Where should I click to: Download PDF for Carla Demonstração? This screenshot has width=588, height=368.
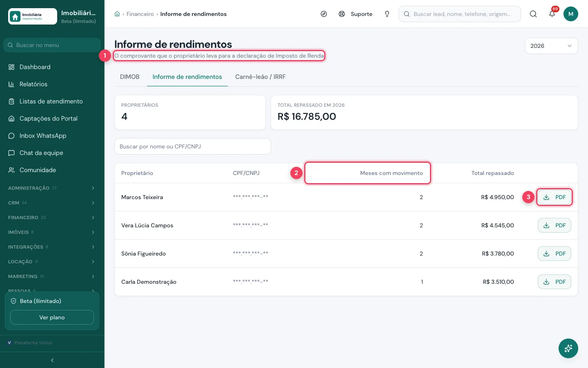555,282
